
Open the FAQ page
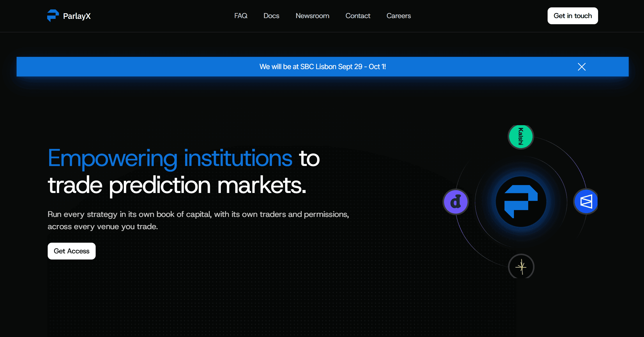pyautogui.click(x=241, y=16)
